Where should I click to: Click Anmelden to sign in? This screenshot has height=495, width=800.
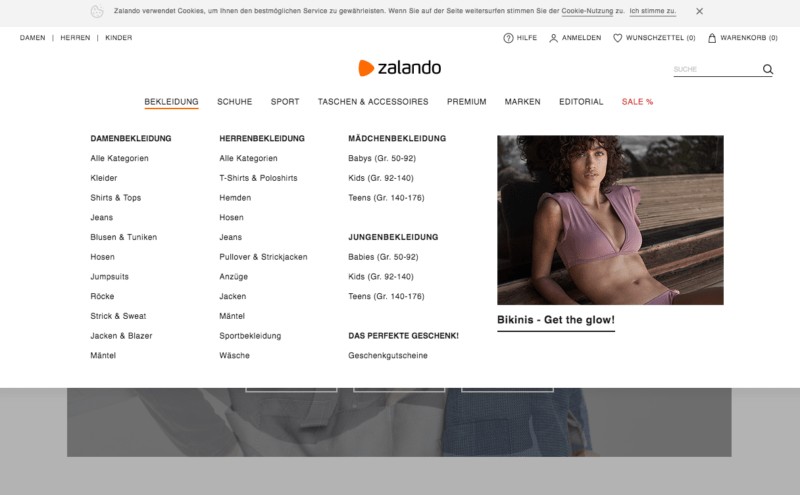[582, 38]
